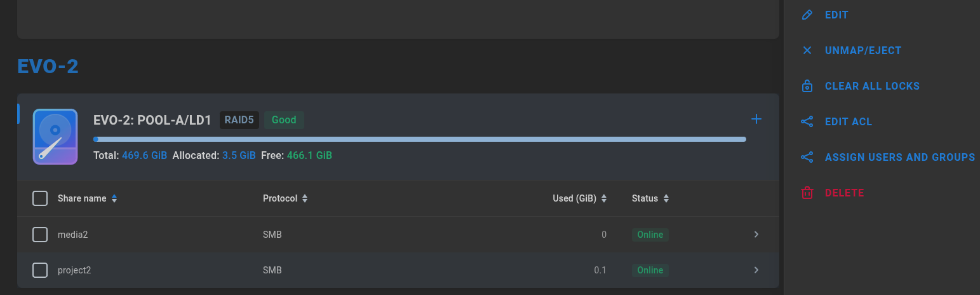980x295 pixels.
Task: Click the Clear All Locks label
Action: pos(872,86)
